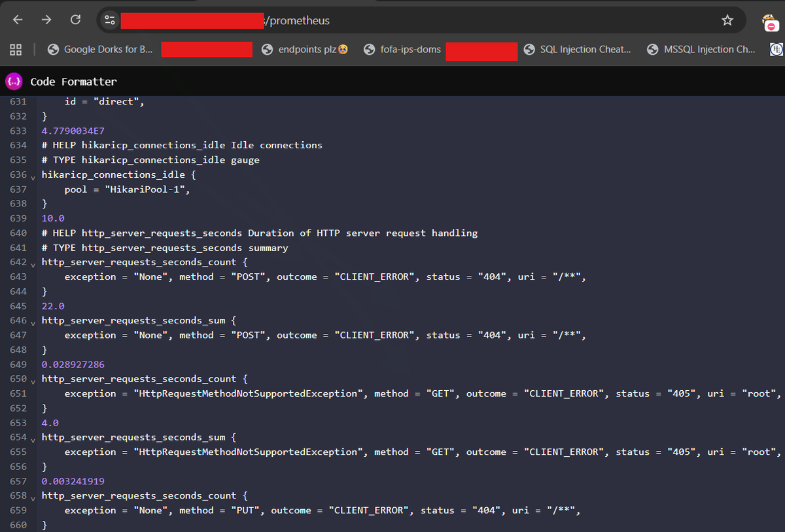
Task: Open site information icon in address bar
Action: (x=110, y=20)
